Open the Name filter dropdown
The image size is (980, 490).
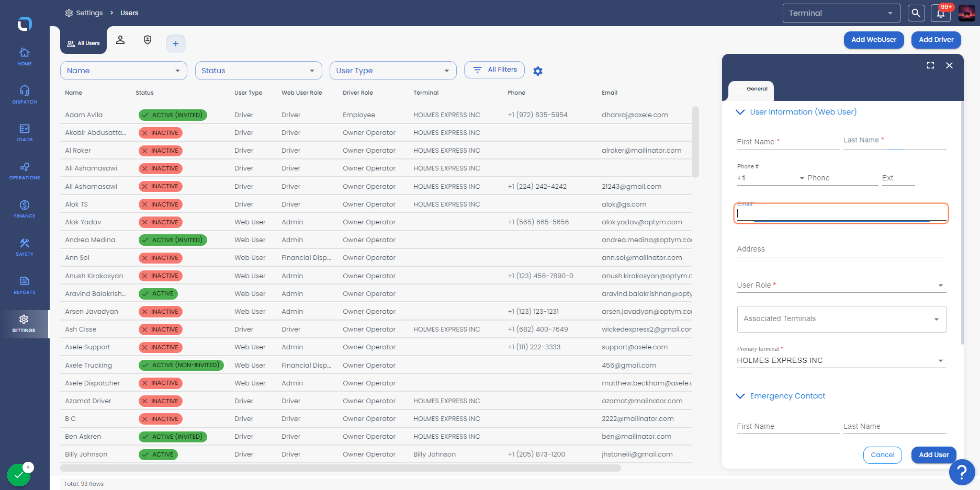point(123,71)
